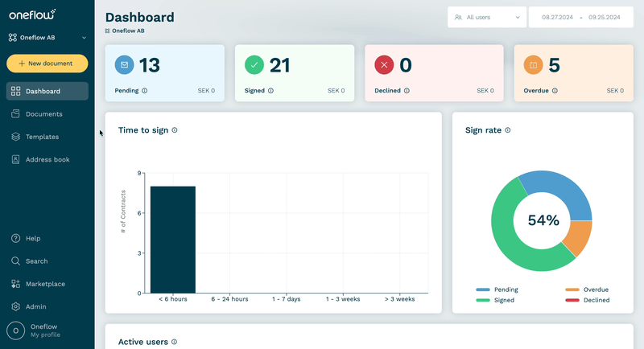Click info icon beside Time to sign

pos(175,130)
